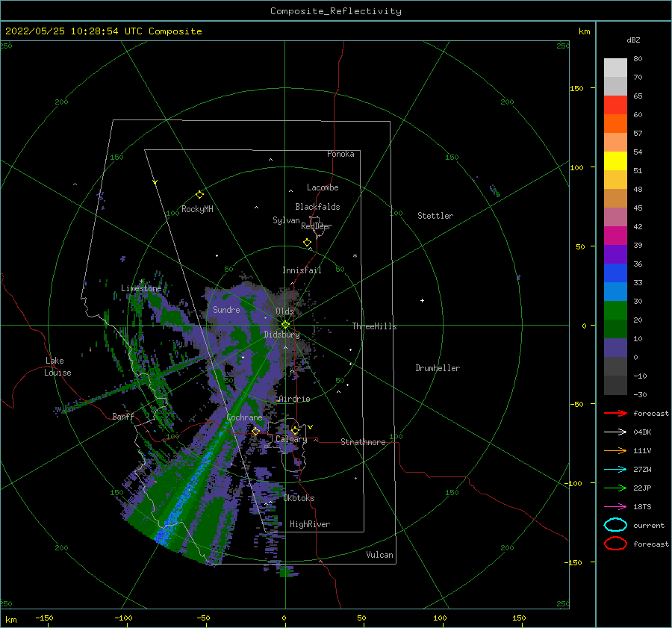672x628 pixels.
Task: Click the Sylvan label on map
Action: 286,220
